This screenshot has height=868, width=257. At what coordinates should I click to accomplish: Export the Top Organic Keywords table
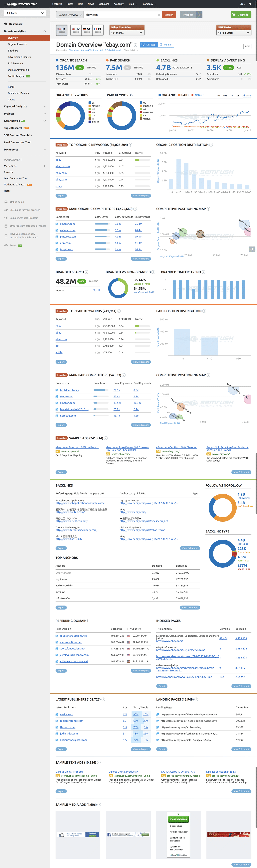tap(61, 196)
